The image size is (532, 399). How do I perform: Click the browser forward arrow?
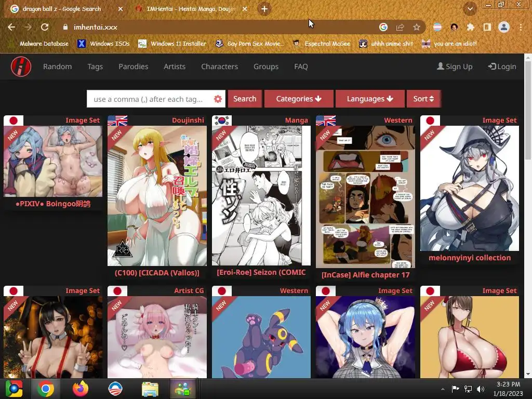pyautogui.click(x=28, y=27)
